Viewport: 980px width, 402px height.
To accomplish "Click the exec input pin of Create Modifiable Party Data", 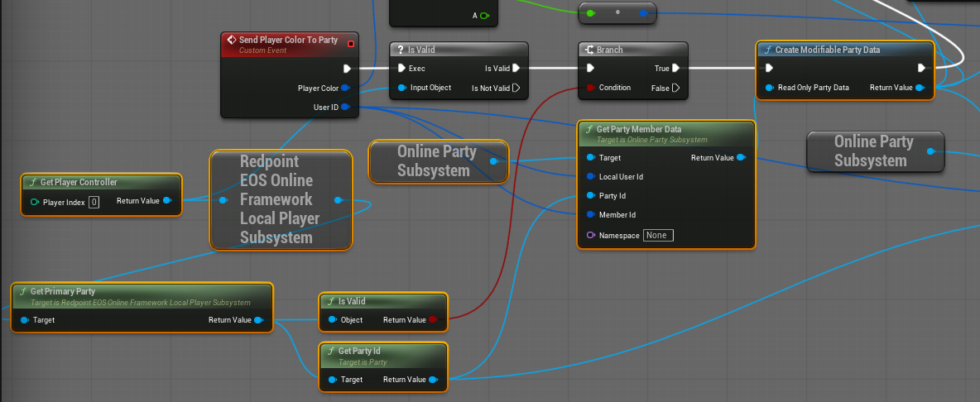I will click(770, 68).
